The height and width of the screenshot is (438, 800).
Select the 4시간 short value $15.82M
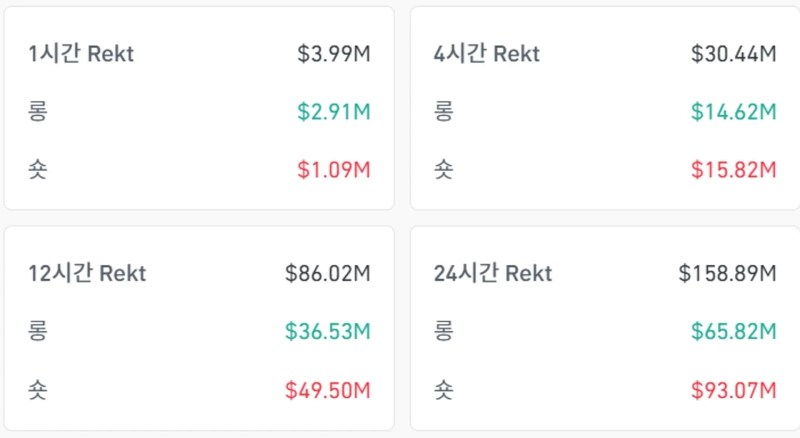[x=734, y=170]
